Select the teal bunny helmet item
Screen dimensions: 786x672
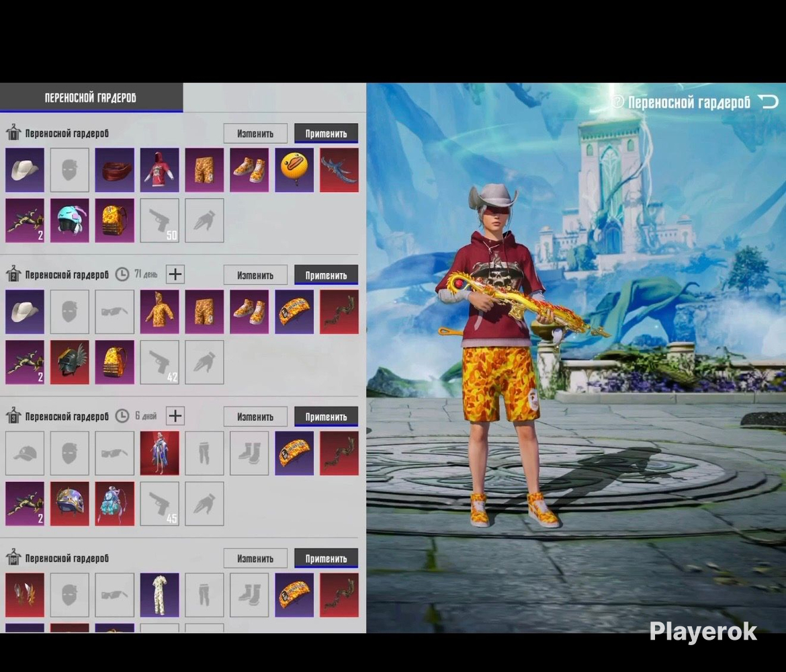(x=70, y=220)
